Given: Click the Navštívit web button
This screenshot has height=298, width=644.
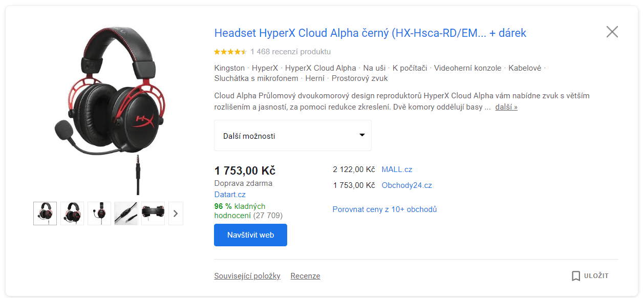Looking at the screenshot, I should (x=250, y=235).
